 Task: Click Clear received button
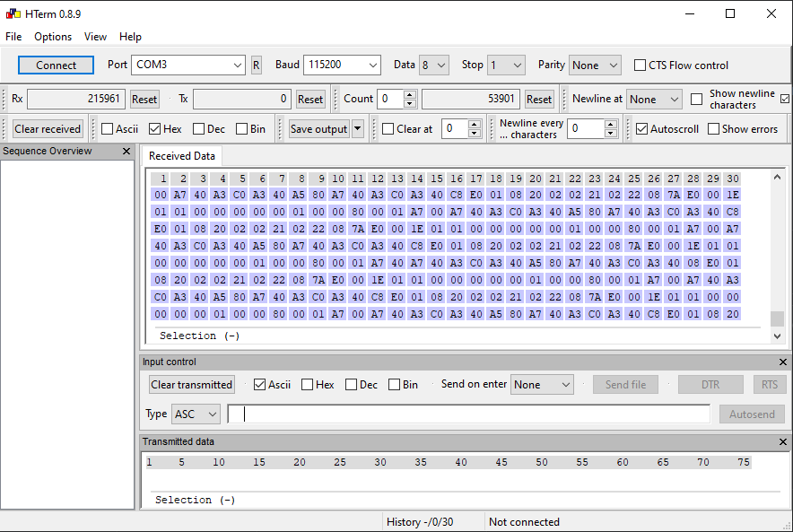tap(48, 129)
